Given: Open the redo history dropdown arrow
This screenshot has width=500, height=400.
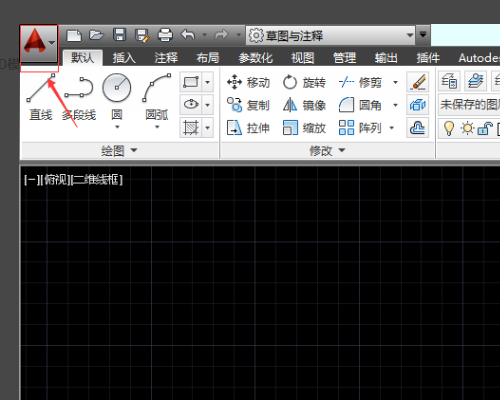Looking at the screenshot, I should [238, 35].
